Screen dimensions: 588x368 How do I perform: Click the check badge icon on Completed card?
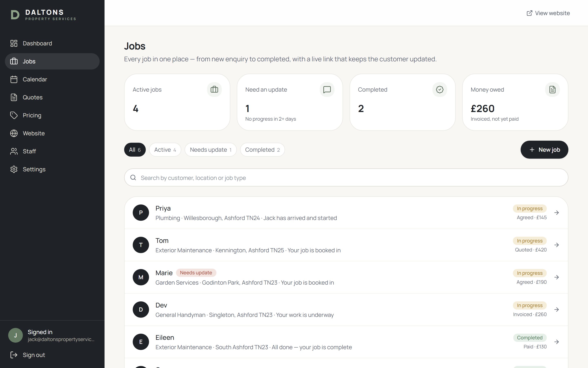click(440, 90)
